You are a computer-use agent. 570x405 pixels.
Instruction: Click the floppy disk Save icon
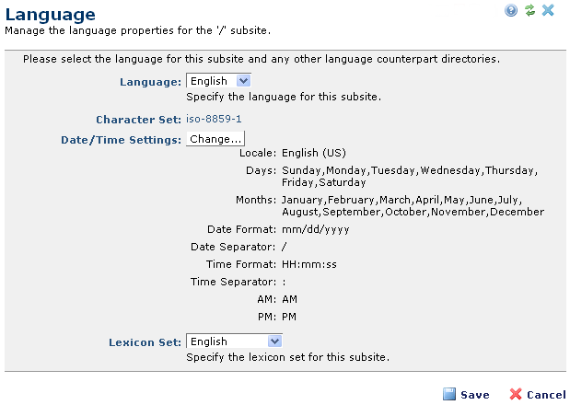449,394
